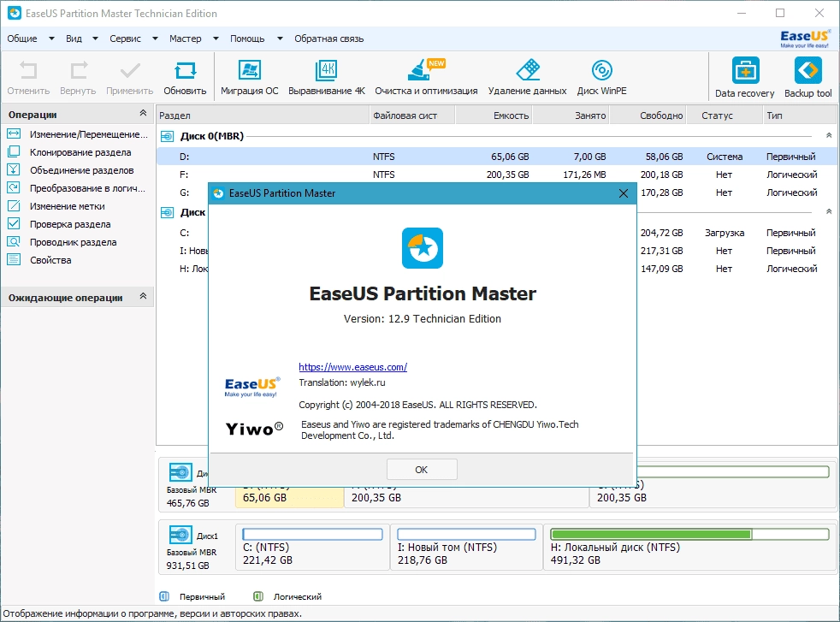The height and width of the screenshot is (622, 840).
Task: Click the Диск 0(MBR) disk icon in the list
Action: (x=168, y=137)
